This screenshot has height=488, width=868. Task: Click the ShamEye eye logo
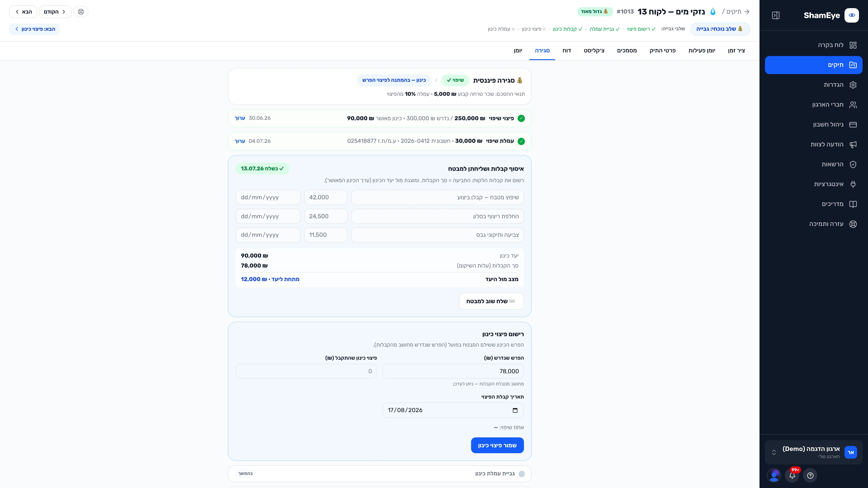click(851, 16)
